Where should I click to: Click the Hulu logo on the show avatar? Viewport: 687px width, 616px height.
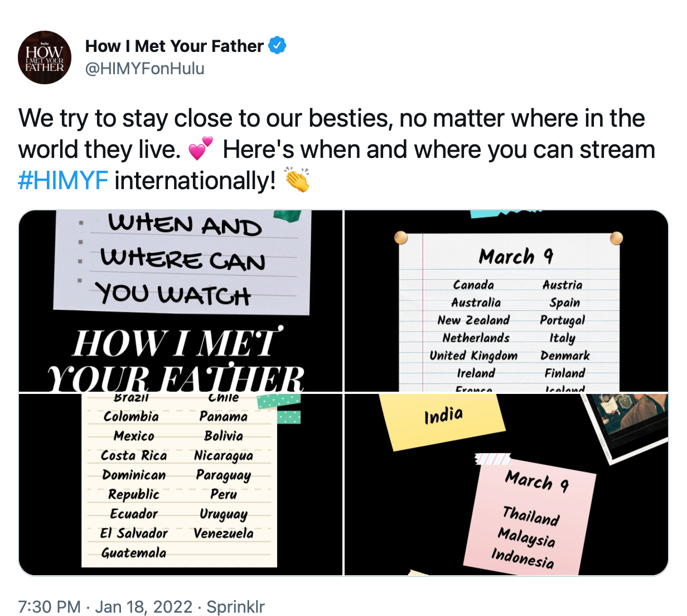(44, 42)
